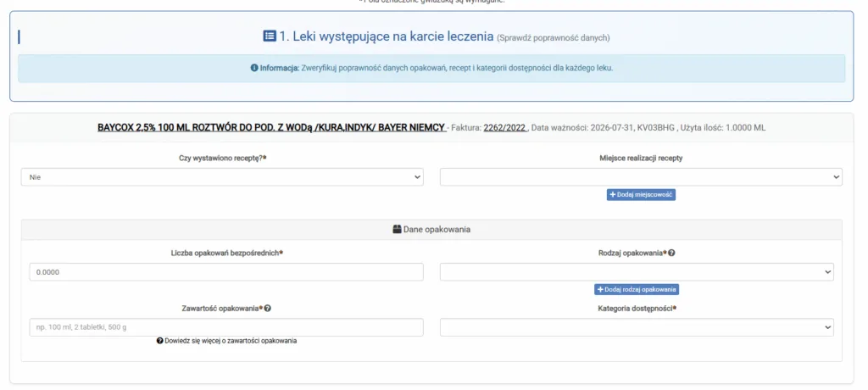Click the Czy wystawiono receptę label
This screenshot has width=868, height=390.
223,158
